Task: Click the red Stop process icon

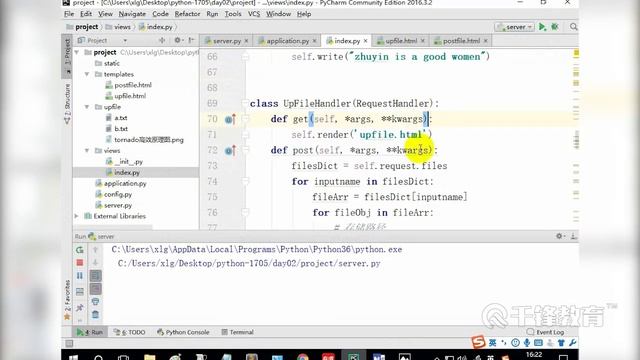Action: [x=80, y=262]
